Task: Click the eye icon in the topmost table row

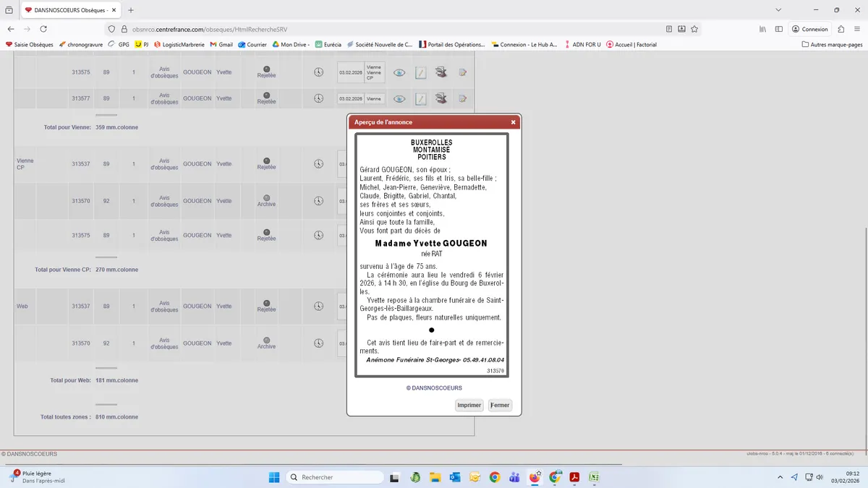Action: point(399,72)
